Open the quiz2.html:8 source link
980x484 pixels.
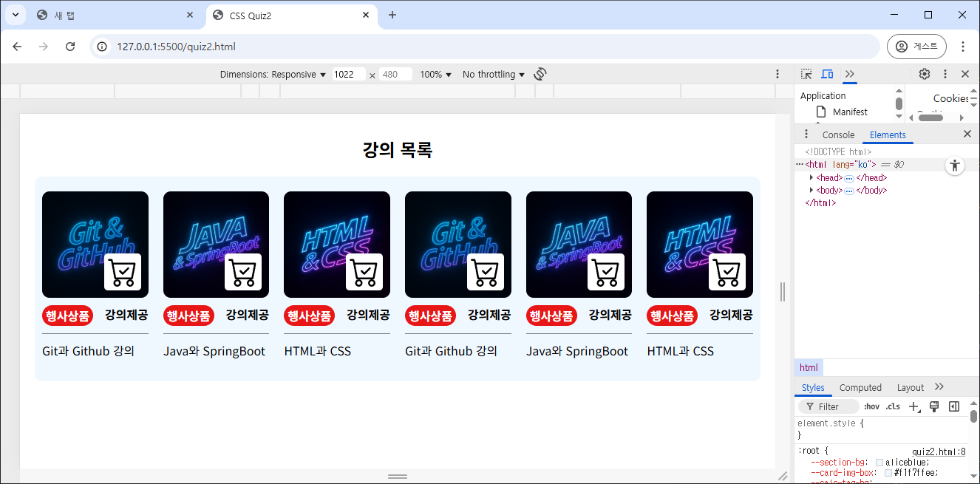pyautogui.click(x=939, y=451)
